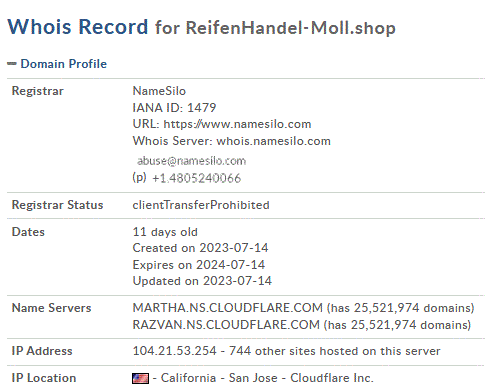Open RAZVAN.NS.CLOUDFLARE.COM name server link
The width and height of the screenshot is (486, 386).
tap(226, 325)
